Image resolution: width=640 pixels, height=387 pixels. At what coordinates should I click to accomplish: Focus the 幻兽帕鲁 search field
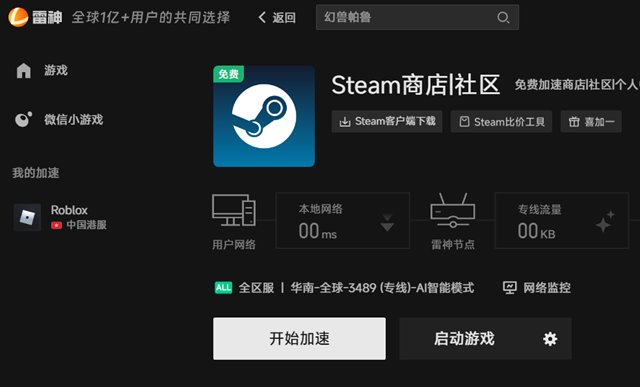417,17
